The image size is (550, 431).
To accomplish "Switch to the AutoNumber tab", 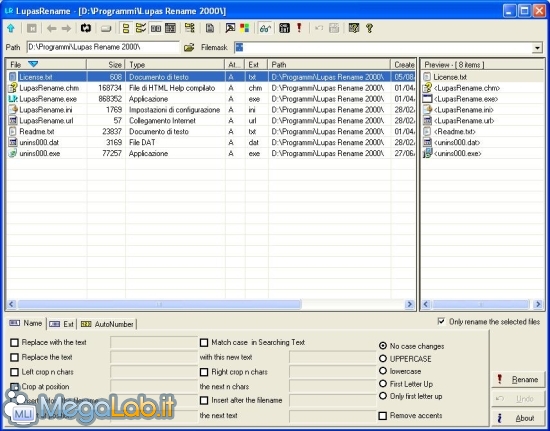I will coord(107,324).
